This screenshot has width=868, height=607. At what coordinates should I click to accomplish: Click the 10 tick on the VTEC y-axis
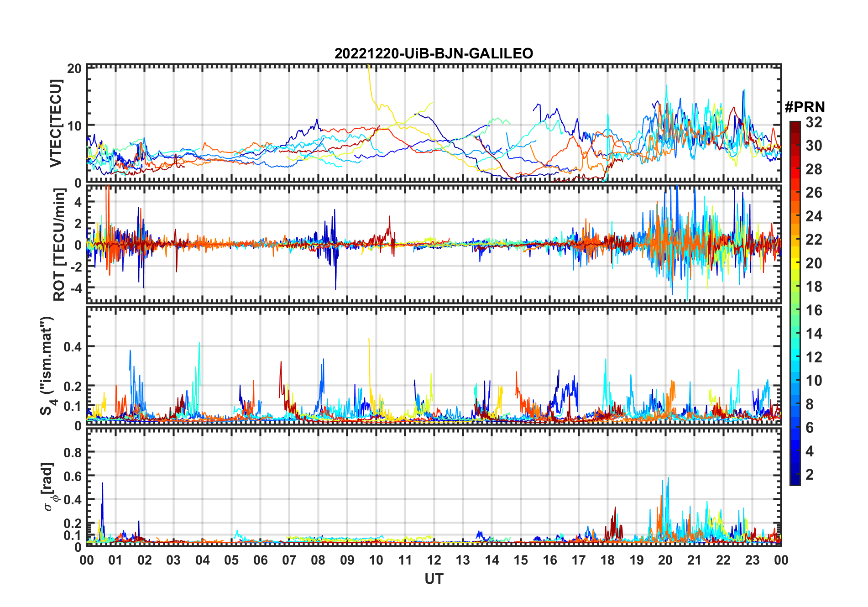[74, 126]
